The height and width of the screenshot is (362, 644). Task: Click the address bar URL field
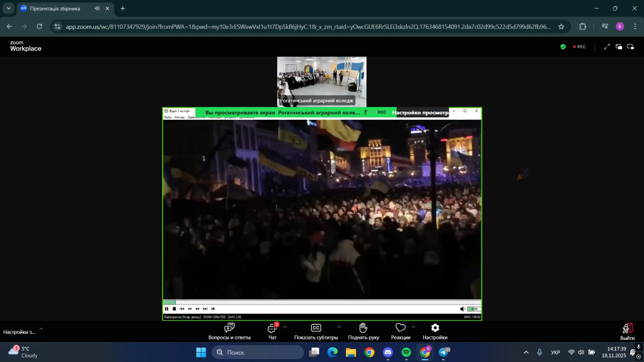[307, 27]
